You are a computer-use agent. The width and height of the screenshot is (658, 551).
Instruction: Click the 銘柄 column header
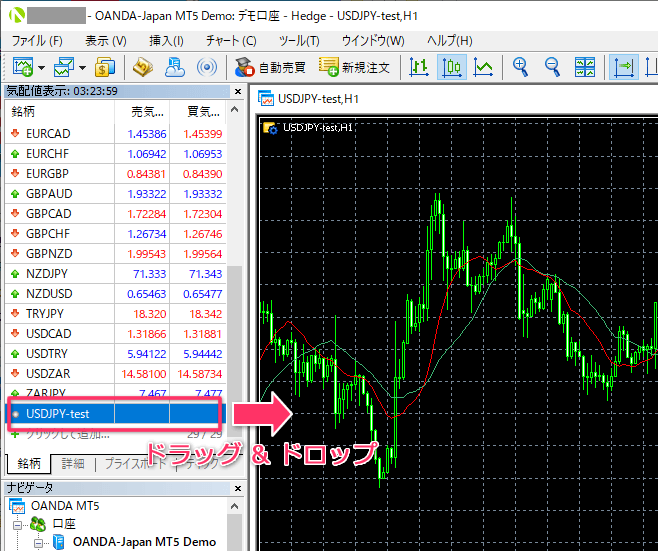(x=60, y=112)
